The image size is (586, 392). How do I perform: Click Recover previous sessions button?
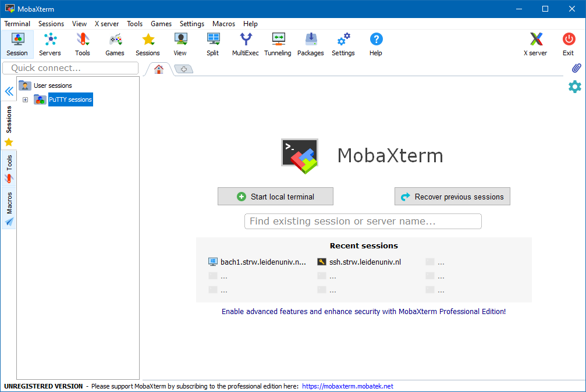[452, 197]
